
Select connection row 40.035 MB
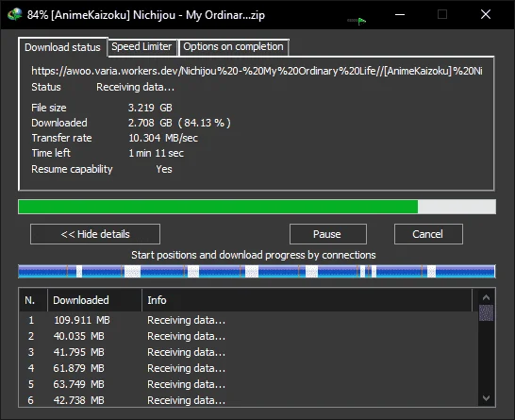248,336
